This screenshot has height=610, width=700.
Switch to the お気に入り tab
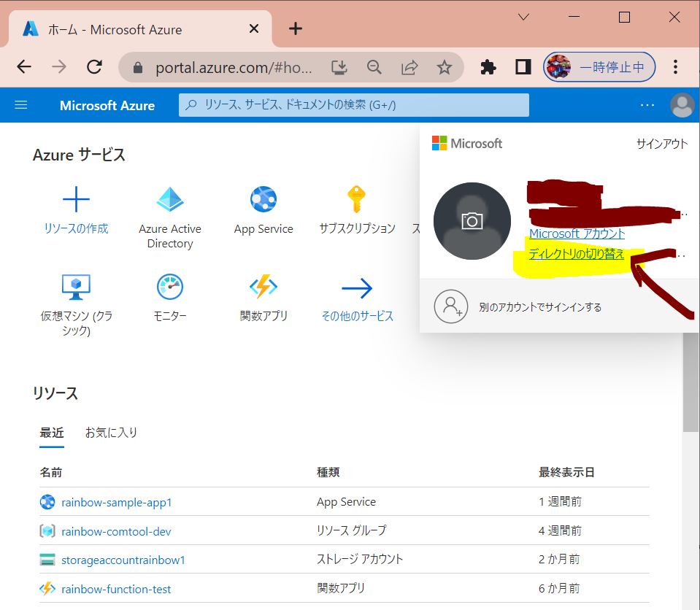pos(111,432)
